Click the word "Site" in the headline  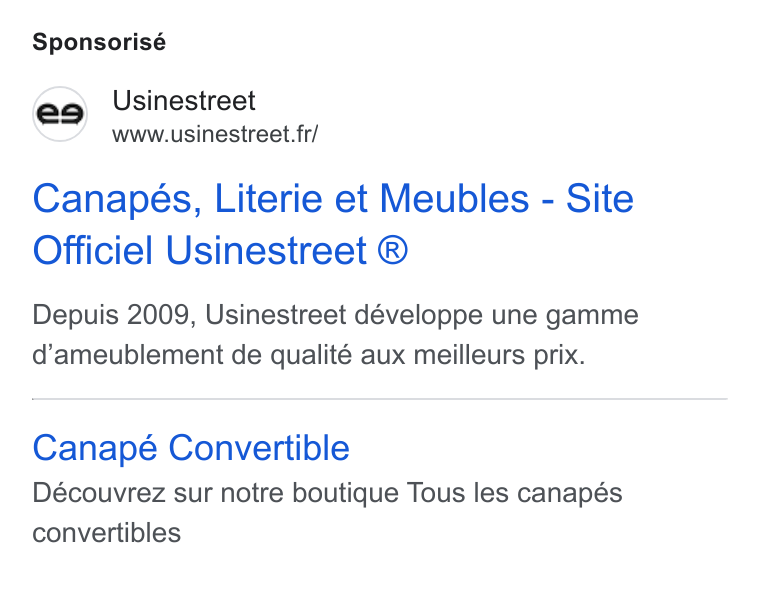click(600, 199)
